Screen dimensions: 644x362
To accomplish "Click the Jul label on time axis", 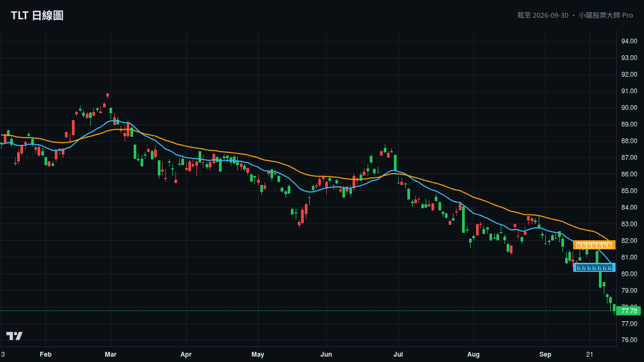I will (398, 354).
